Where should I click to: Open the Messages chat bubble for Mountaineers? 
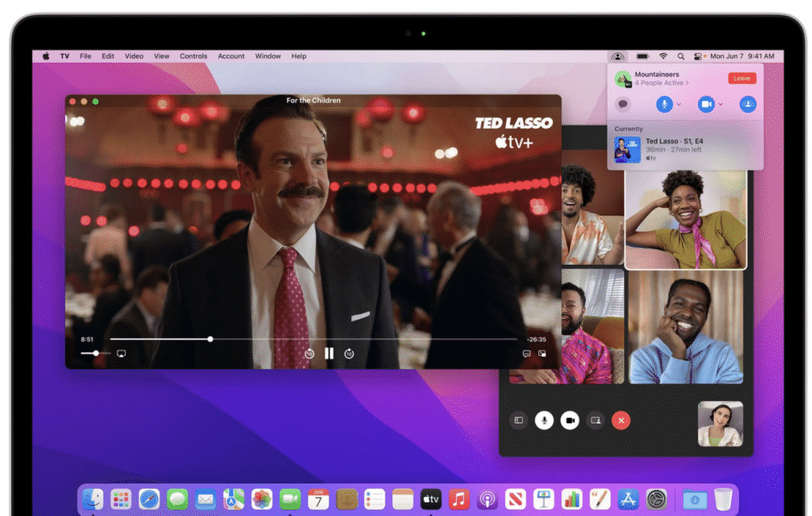623,104
